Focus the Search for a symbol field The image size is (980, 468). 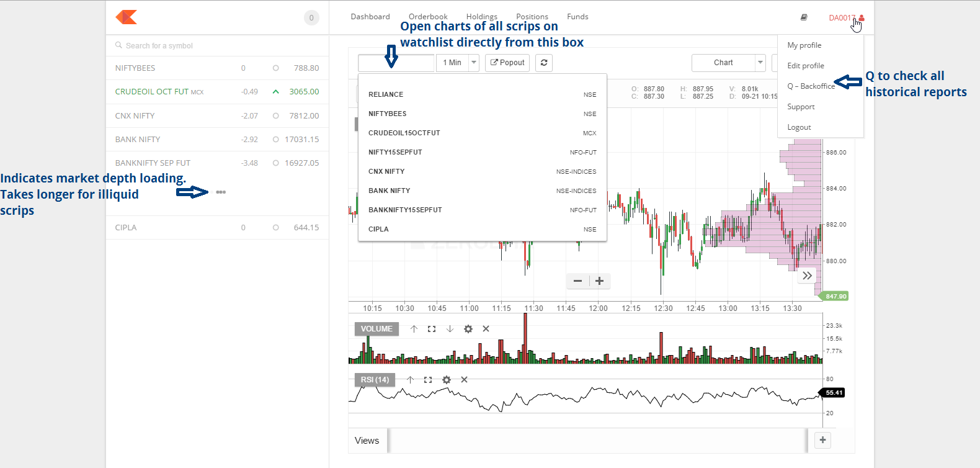(x=217, y=46)
